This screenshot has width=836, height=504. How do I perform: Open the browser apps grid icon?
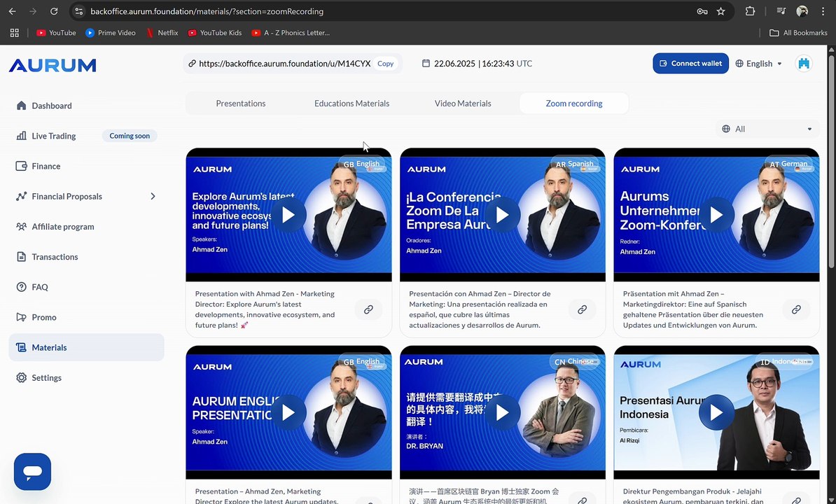(15, 32)
